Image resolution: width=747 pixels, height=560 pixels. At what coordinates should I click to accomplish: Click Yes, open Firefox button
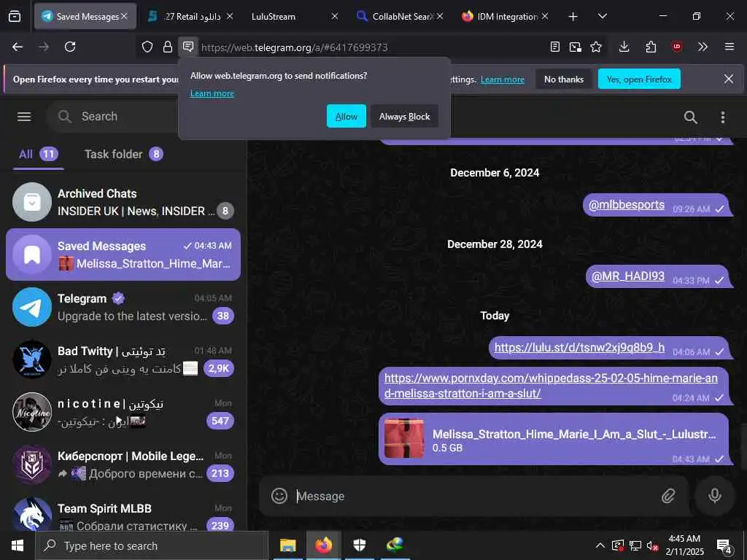(639, 79)
